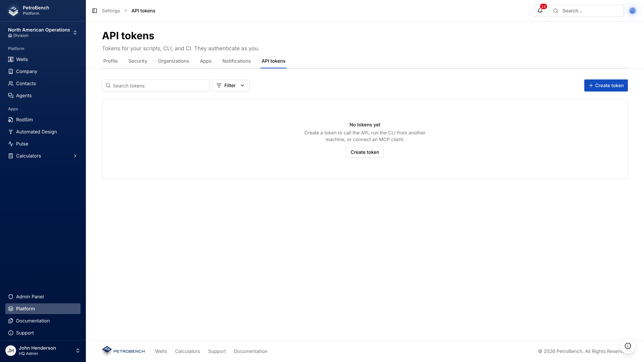The image size is (644, 362).
Task: Open Wells in the sidebar
Action: 43,59
